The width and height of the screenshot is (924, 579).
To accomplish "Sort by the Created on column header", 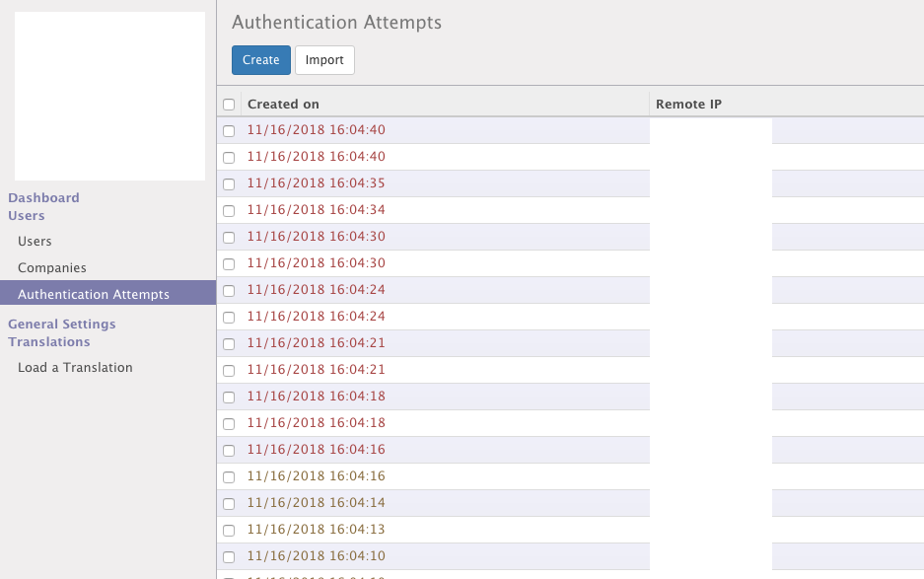I will [283, 105].
